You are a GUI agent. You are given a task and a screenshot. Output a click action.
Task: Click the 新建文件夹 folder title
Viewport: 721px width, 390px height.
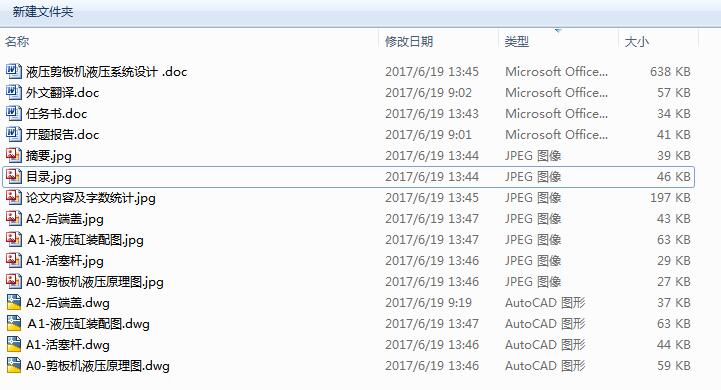coord(43,11)
